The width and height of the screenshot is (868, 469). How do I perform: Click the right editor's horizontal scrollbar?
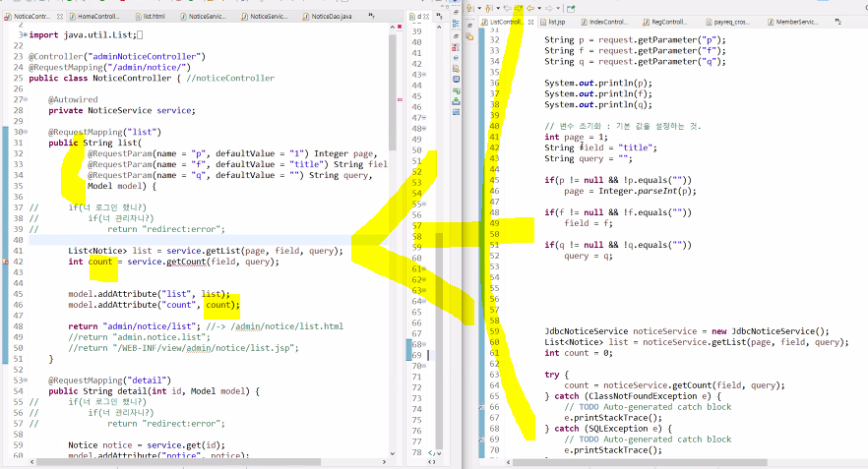point(641,462)
